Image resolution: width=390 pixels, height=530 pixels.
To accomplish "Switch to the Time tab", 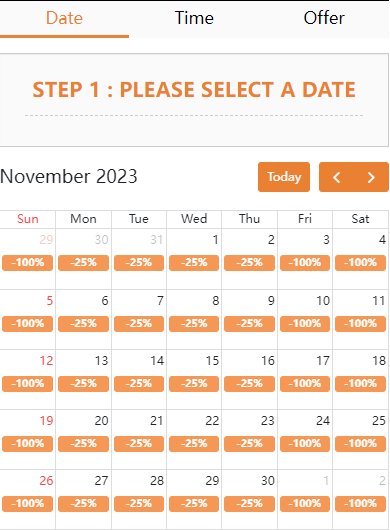I will pos(194,18).
